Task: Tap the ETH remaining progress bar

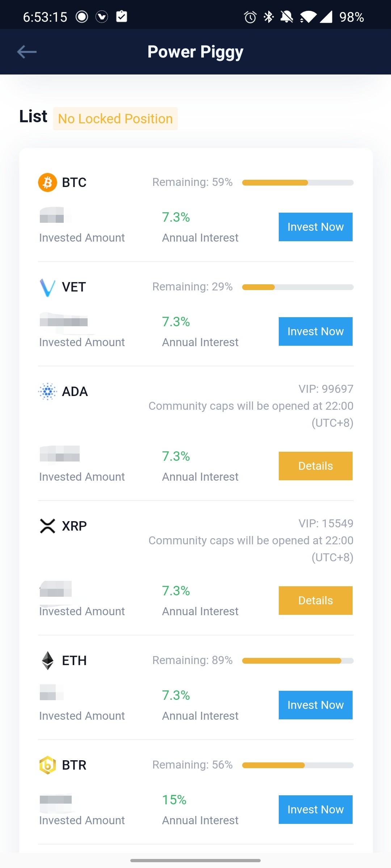Action: click(298, 661)
